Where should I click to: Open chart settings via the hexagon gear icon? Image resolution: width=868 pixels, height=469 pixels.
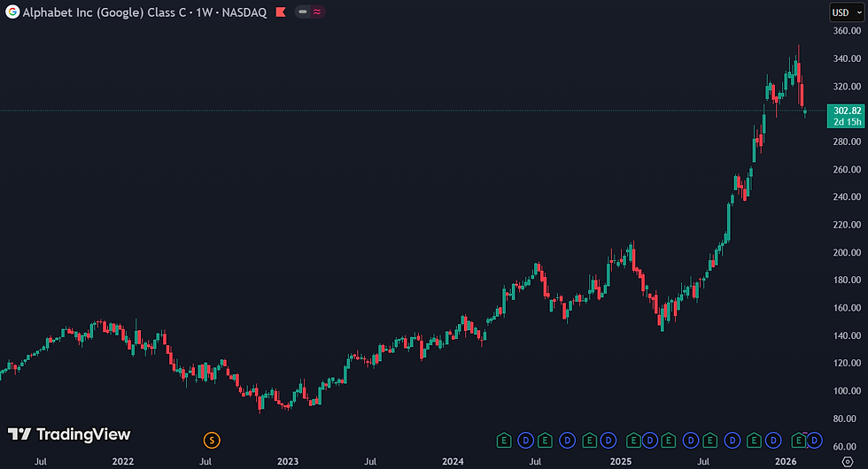coord(848,461)
